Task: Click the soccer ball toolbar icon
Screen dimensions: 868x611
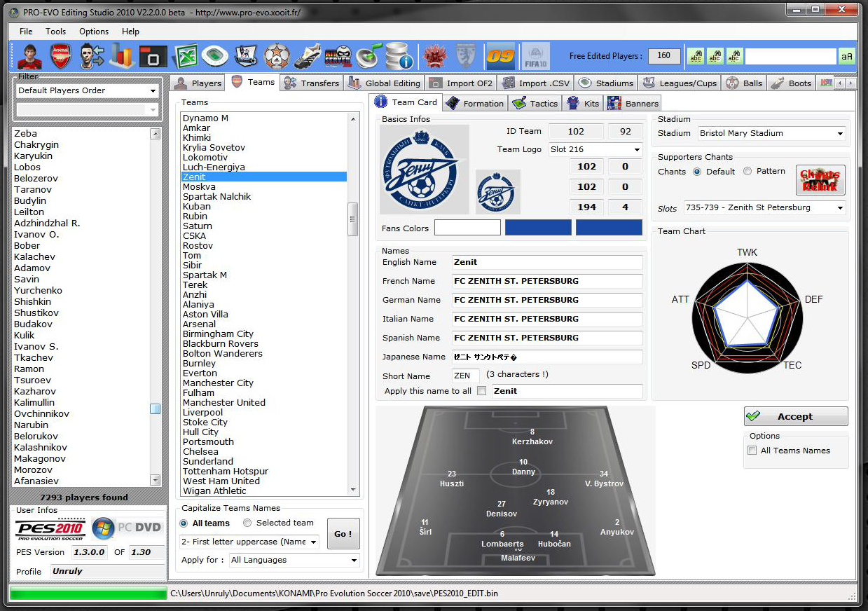Action: click(x=277, y=56)
